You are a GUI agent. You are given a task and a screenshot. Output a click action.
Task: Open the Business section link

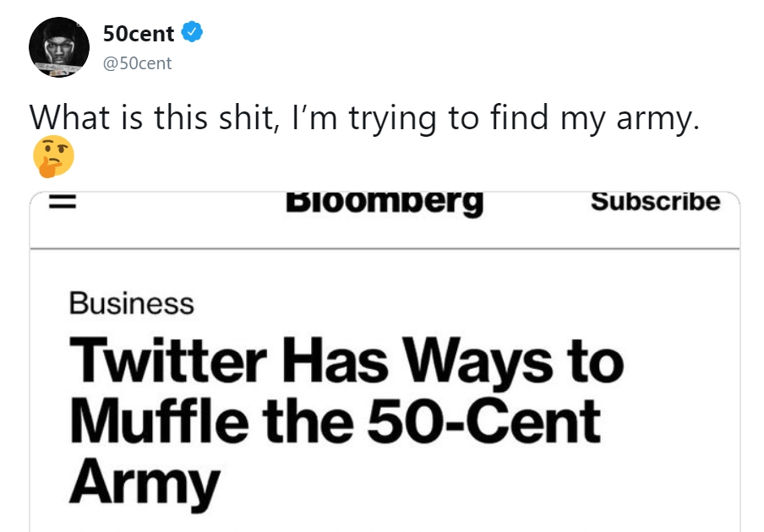pyautogui.click(x=131, y=303)
